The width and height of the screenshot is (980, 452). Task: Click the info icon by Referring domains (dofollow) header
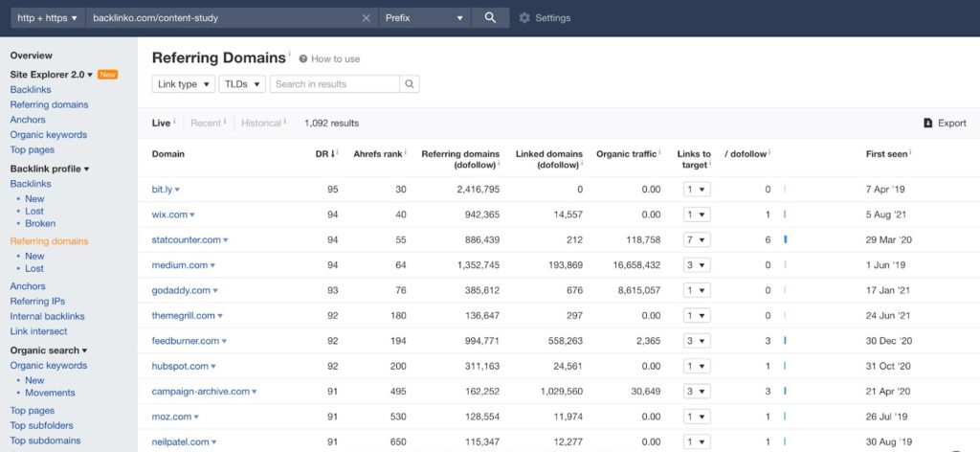[499, 163]
